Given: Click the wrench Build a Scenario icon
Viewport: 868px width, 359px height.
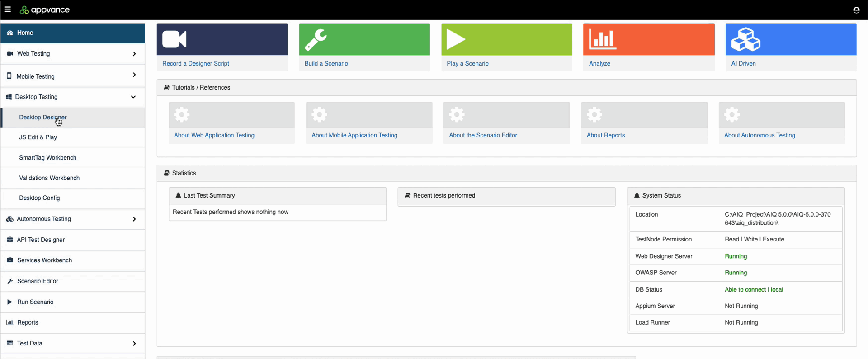Looking at the screenshot, I should pos(316,39).
